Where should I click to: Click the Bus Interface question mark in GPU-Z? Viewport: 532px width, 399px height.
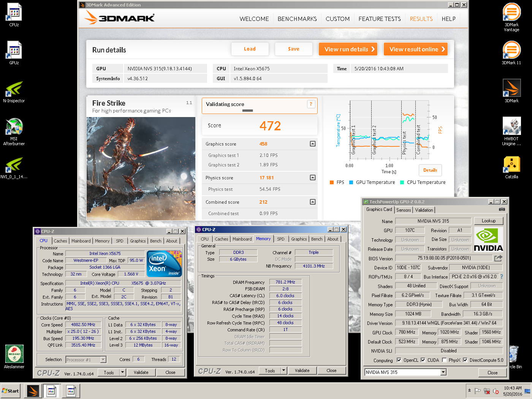point(502,277)
